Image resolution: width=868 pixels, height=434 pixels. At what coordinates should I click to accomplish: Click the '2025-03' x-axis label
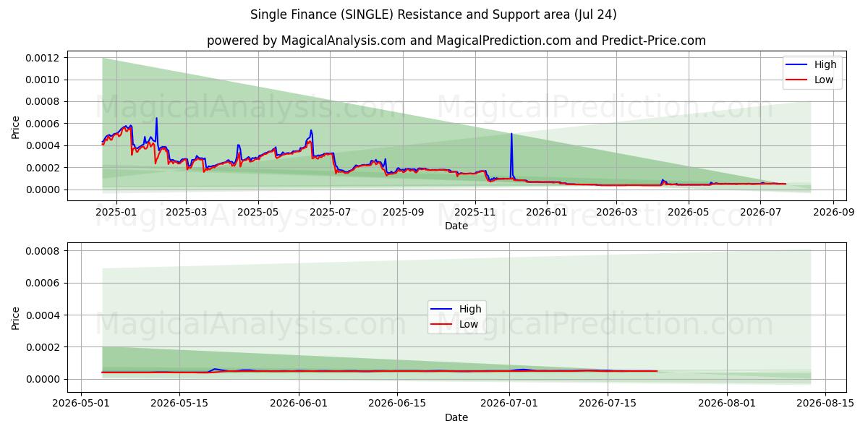(186, 213)
